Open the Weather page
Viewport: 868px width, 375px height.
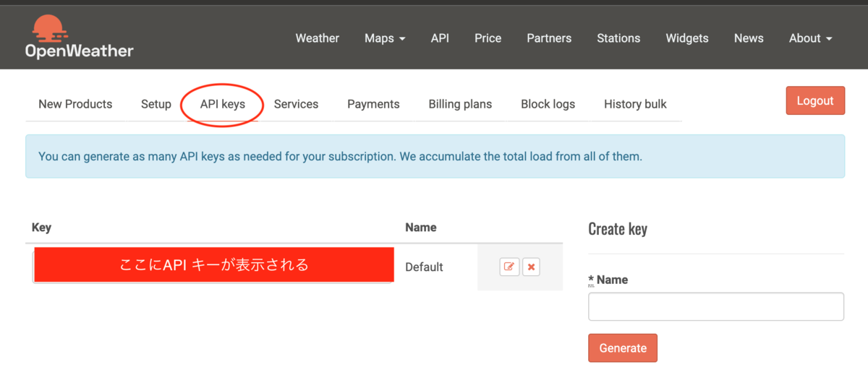coord(317,38)
